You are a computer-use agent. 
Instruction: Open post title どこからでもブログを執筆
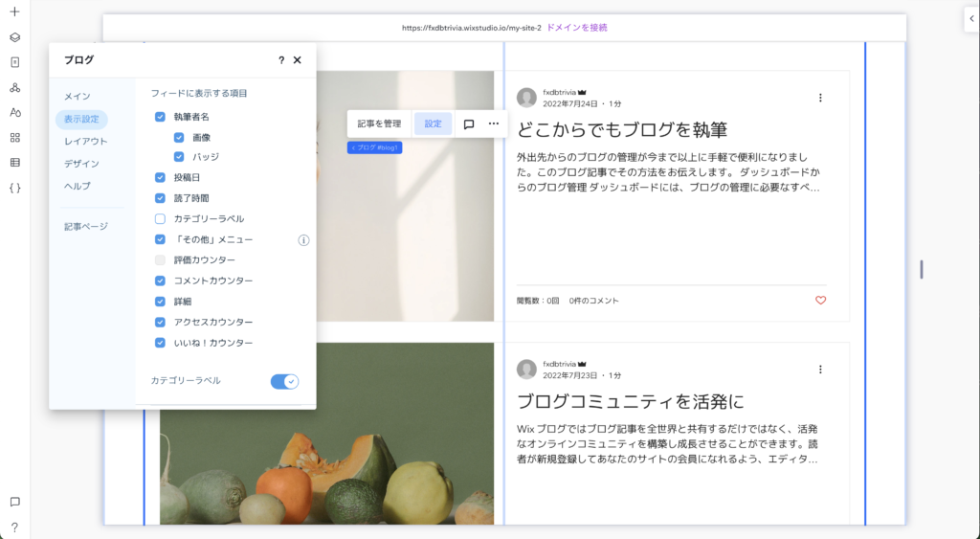[622, 129]
